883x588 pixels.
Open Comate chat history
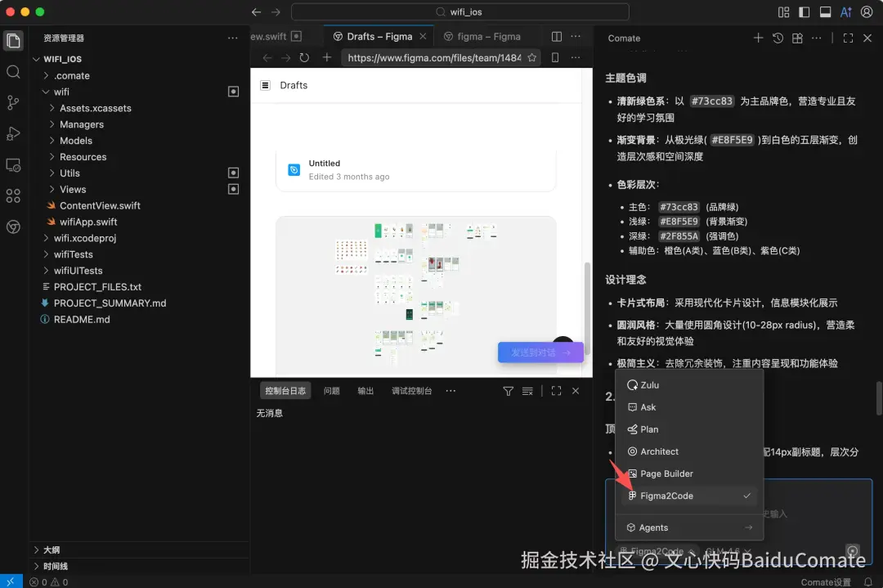(778, 38)
